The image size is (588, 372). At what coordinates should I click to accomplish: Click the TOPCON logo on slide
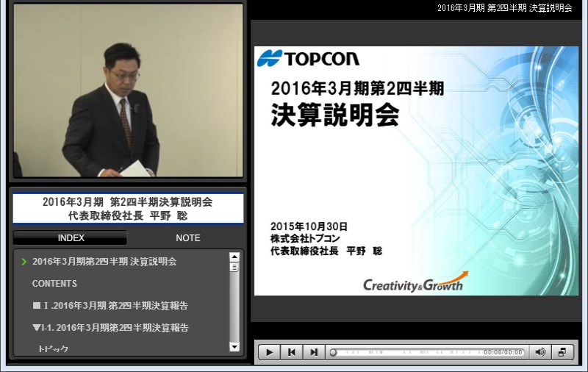pyautogui.click(x=308, y=59)
